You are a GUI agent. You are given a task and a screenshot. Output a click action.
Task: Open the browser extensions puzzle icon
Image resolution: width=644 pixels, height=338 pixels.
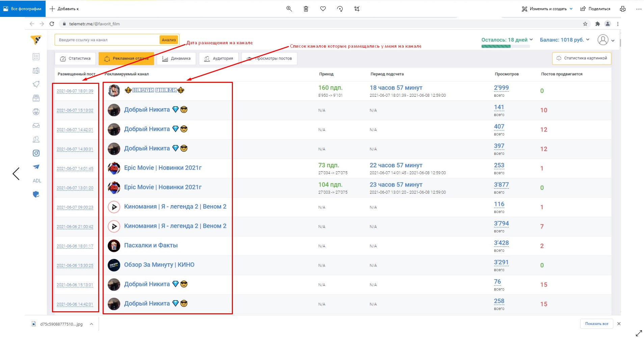pos(597,24)
